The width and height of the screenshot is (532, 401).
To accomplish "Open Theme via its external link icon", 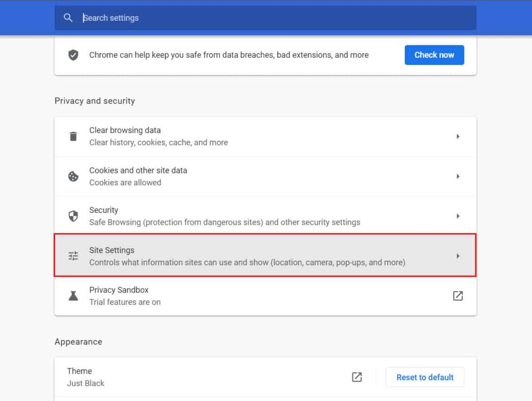I will [356, 377].
